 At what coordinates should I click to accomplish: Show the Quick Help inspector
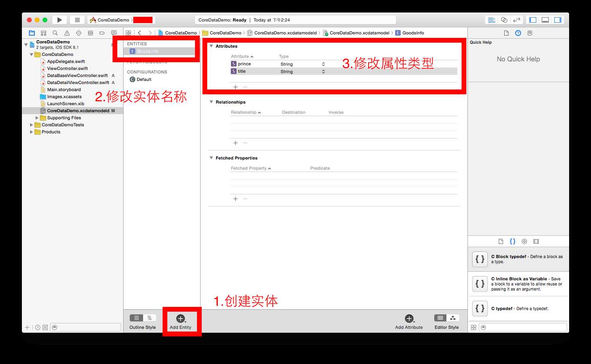(518, 33)
